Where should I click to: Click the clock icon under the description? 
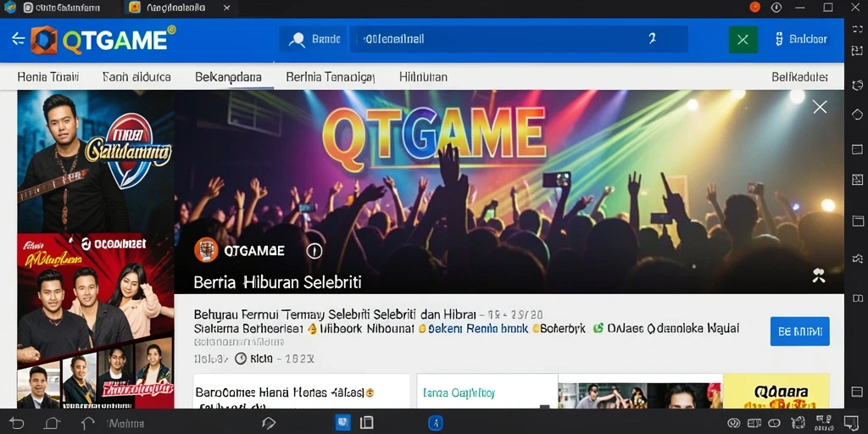coord(241,359)
